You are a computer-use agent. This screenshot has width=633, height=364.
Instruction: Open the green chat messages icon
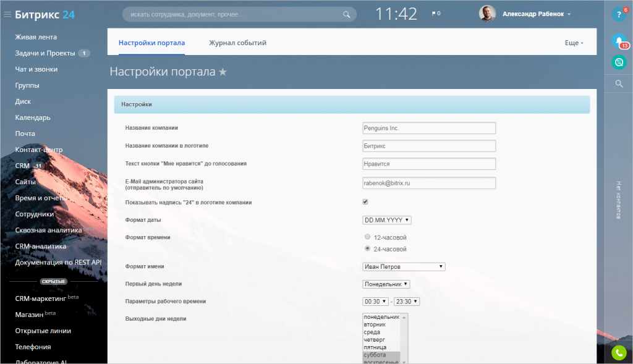[619, 62]
